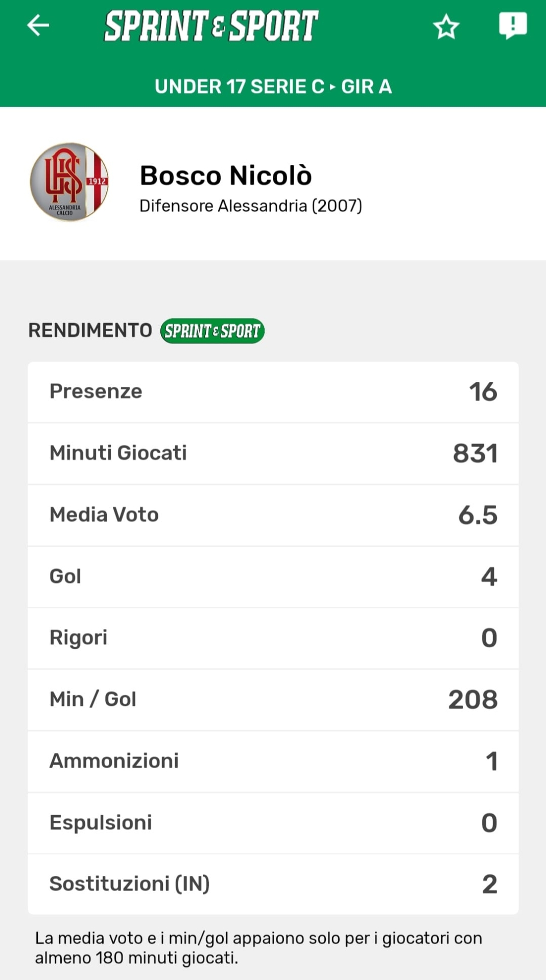Tap the Difensore Alessandria (2007) subtitle
This screenshot has width=546, height=980.
pos(251,206)
